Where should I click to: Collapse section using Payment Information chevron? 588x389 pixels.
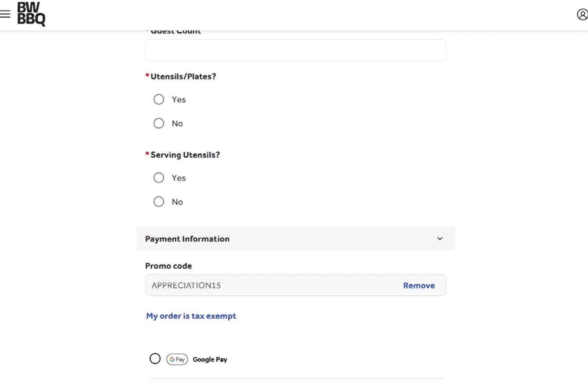point(440,238)
